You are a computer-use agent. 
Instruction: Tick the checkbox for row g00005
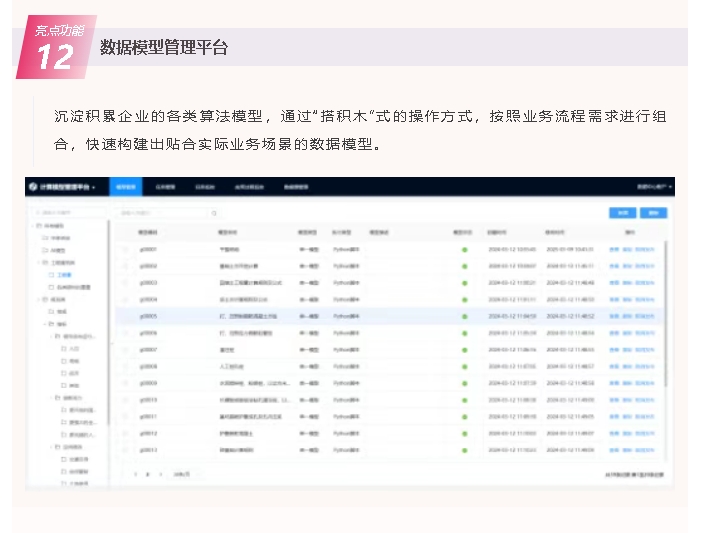[x=126, y=315]
